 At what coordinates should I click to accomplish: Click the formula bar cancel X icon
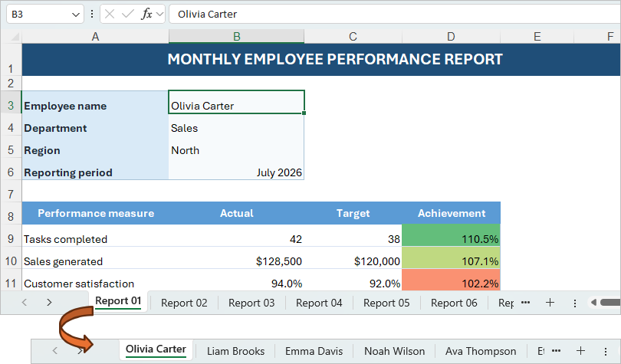pyautogui.click(x=110, y=15)
